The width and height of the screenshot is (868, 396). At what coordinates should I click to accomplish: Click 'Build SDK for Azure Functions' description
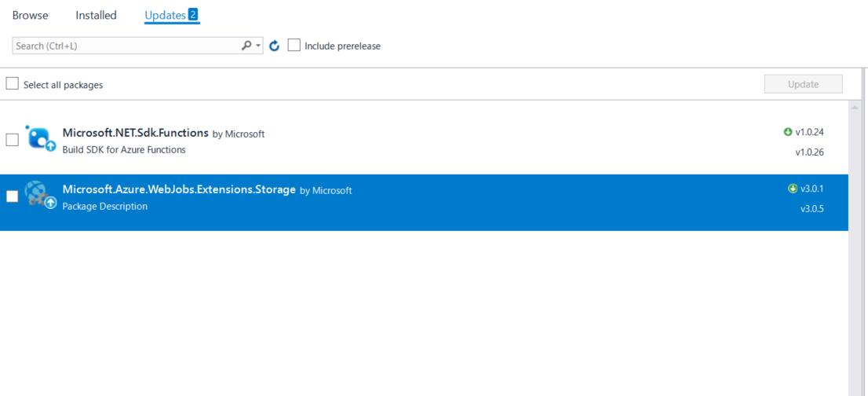tap(124, 149)
